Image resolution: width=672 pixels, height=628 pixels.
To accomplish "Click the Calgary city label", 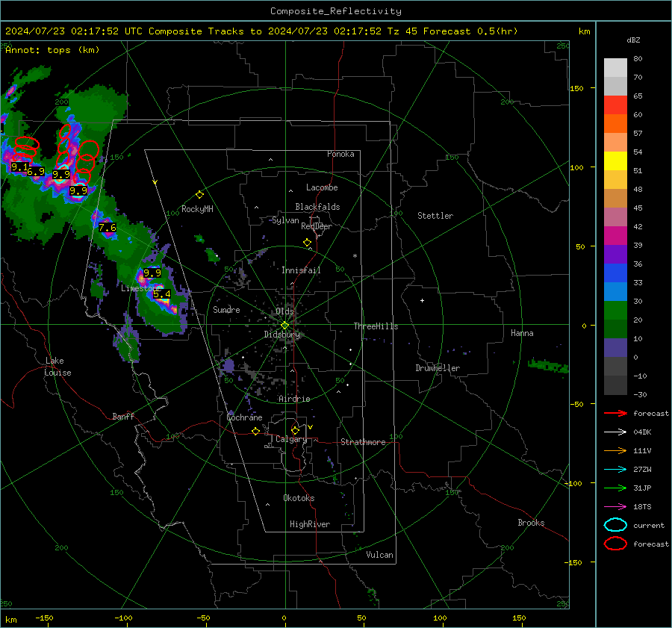I will point(291,439).
